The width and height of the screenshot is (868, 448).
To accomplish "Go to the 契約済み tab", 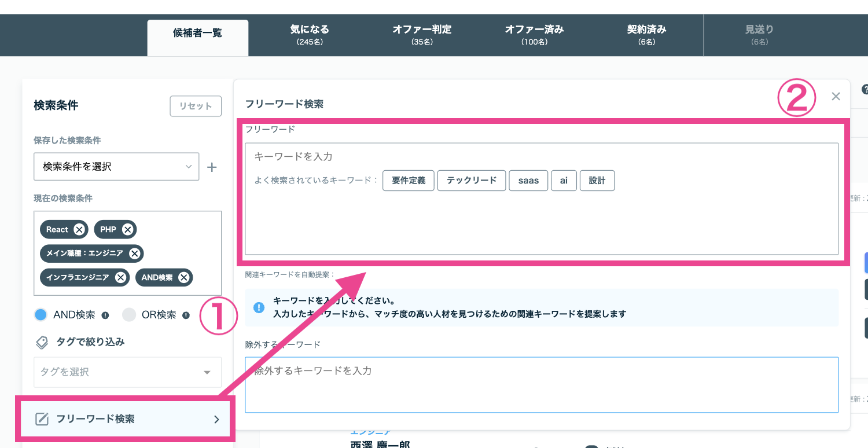I will click(x=647, y=35).
